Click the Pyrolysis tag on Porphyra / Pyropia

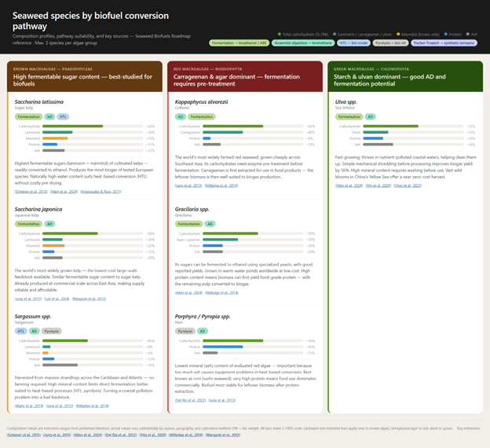[x=185, y=331]
